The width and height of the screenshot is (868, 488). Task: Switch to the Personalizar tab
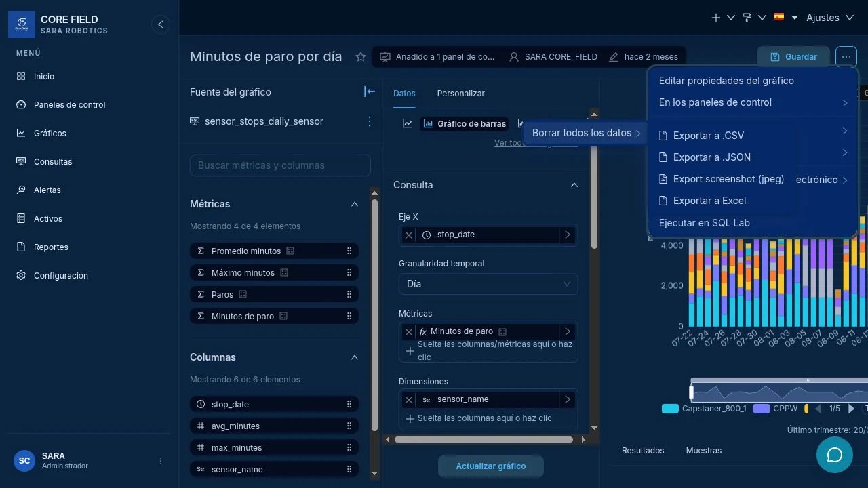pyautogui.click(x=460, y=94)
